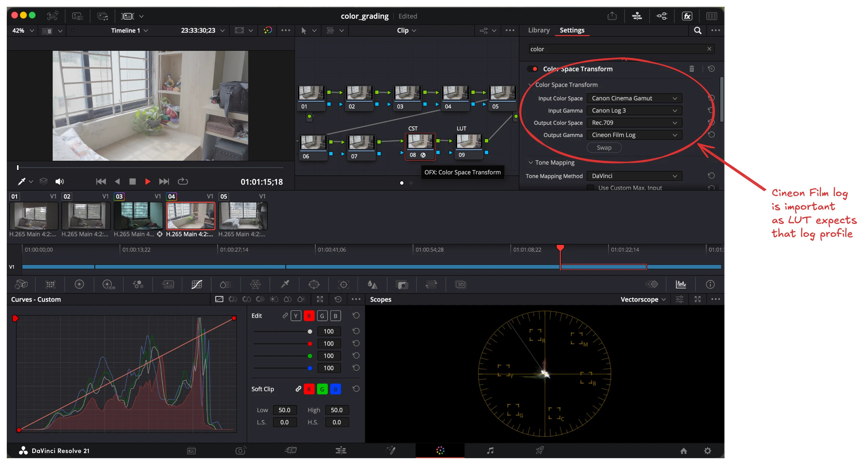Toggle the Y luminance curve channel
The width and height of the screenshot is (868, 465).
[x=296, y=316]
